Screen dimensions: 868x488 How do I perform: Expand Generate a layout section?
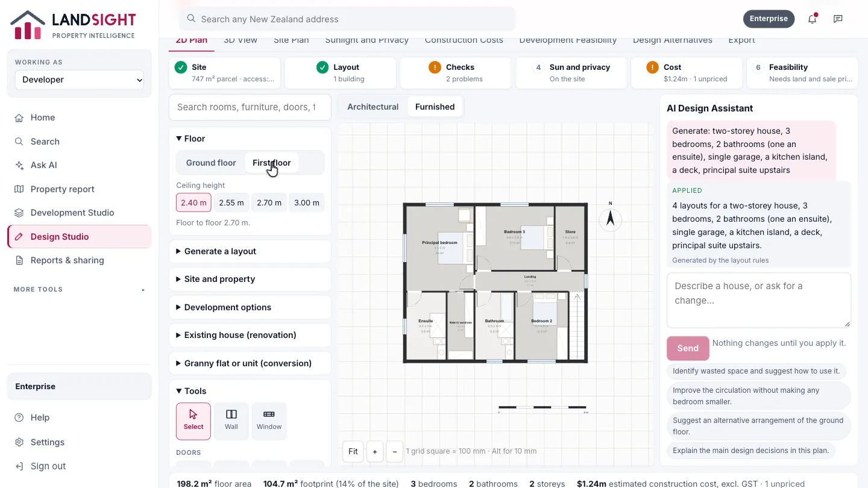(250, 251)
